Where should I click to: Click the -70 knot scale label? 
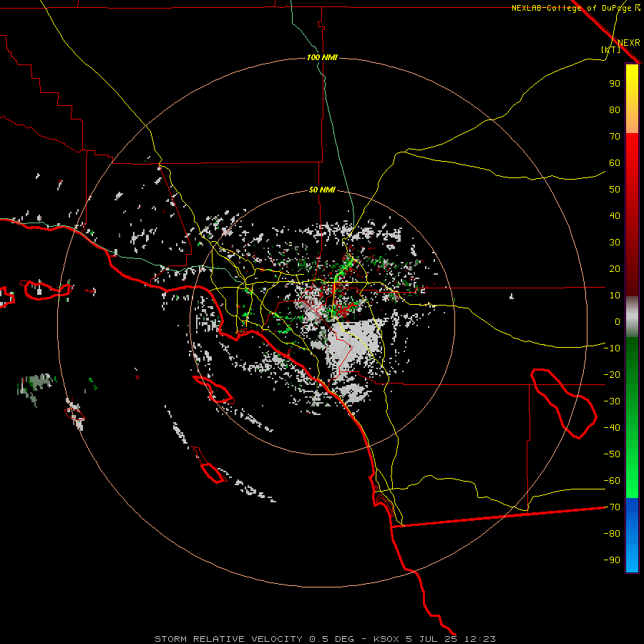tap(612, 507)
